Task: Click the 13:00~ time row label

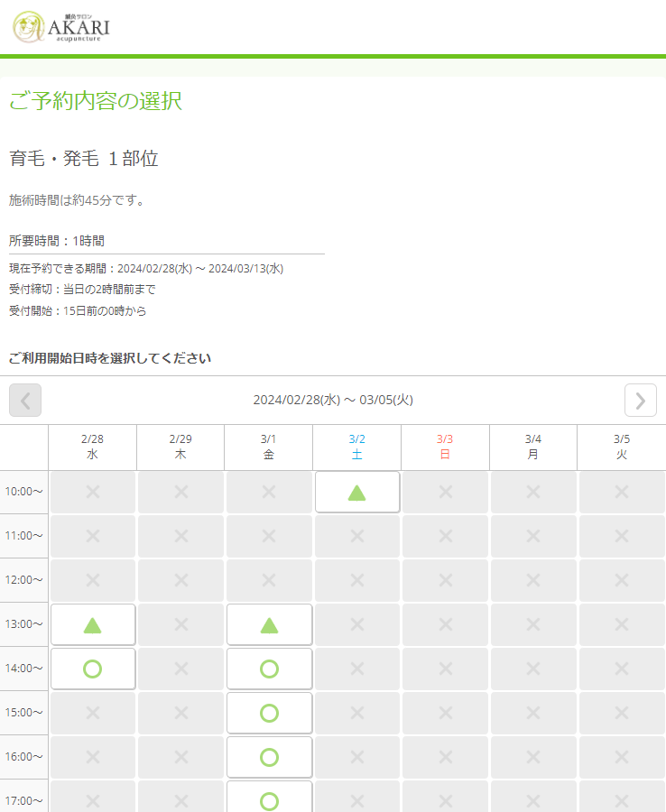Action: tap(23, 624)
